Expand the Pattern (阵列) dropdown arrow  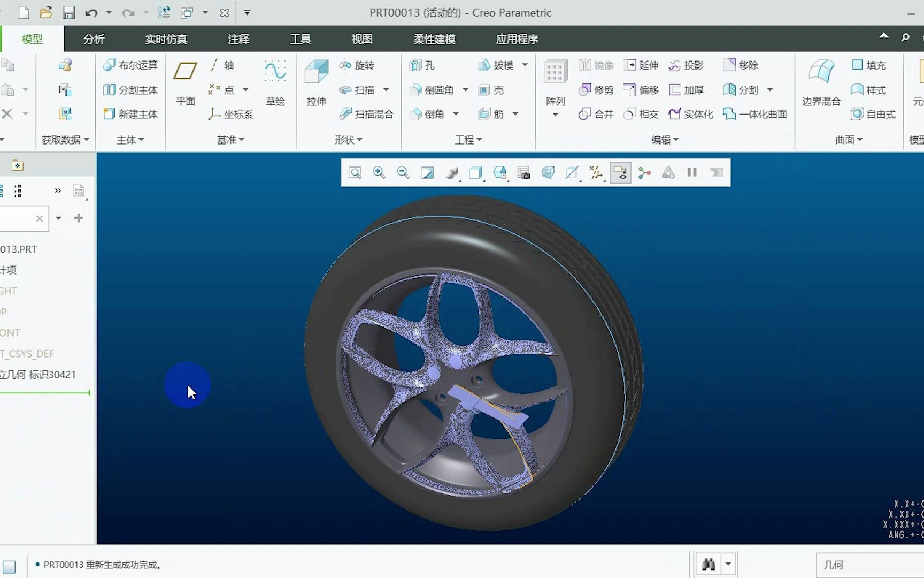[x=555, y=115]
